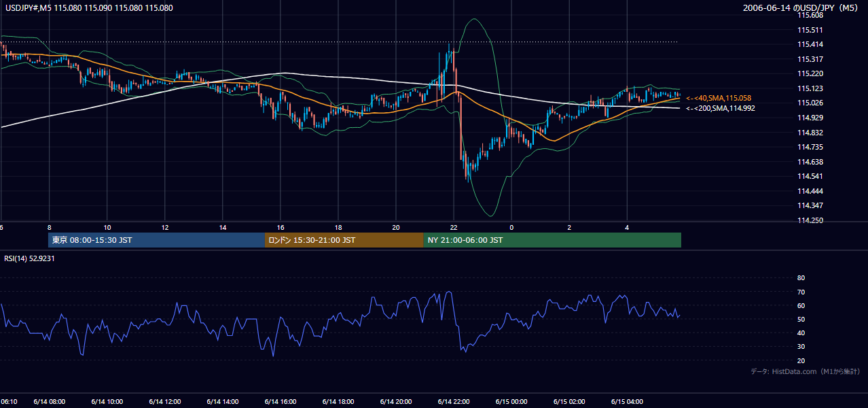Click hour tick 2 under the price chart
Screen dimensions: 868x408
click(x=569, y=228)
